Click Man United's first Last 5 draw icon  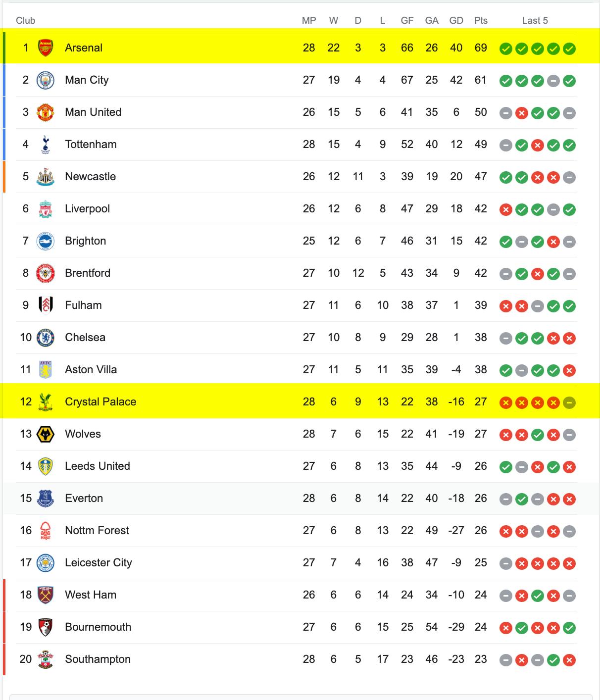(505, 113)
